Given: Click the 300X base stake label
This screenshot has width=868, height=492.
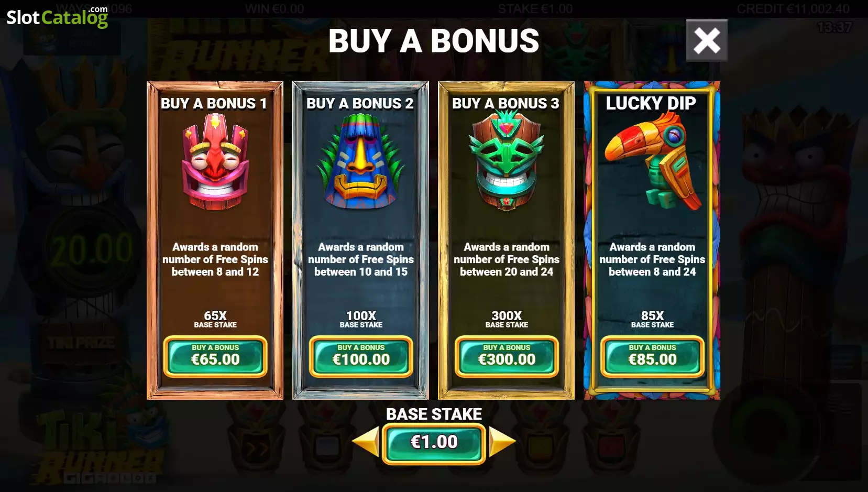Looking at the screenshot, I should pyautogui.click(x=507, y=319).
